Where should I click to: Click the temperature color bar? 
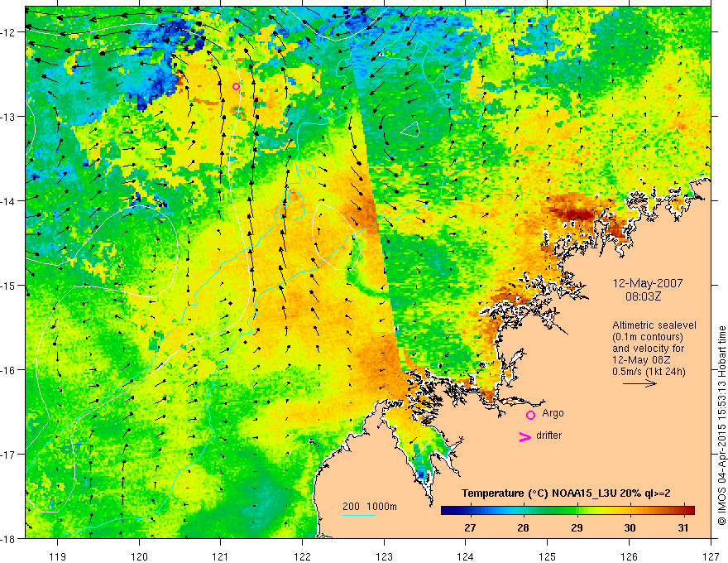pos(568,510)
